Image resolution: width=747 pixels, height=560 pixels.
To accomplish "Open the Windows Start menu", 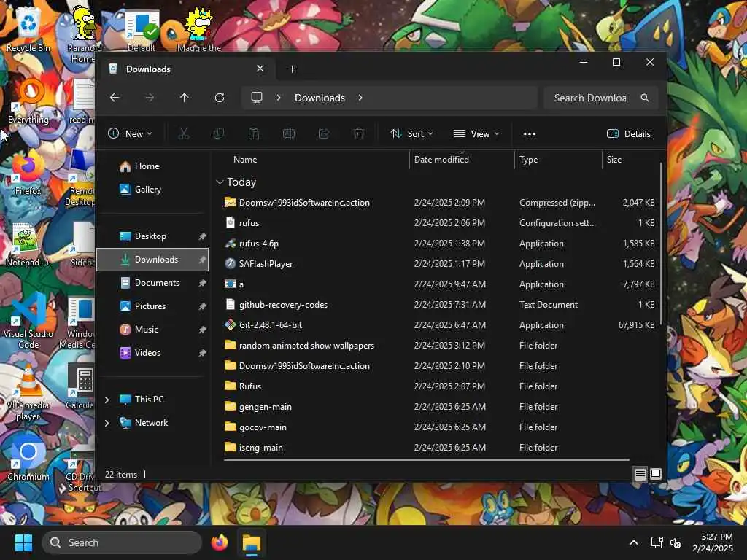I will click(23, 542).
